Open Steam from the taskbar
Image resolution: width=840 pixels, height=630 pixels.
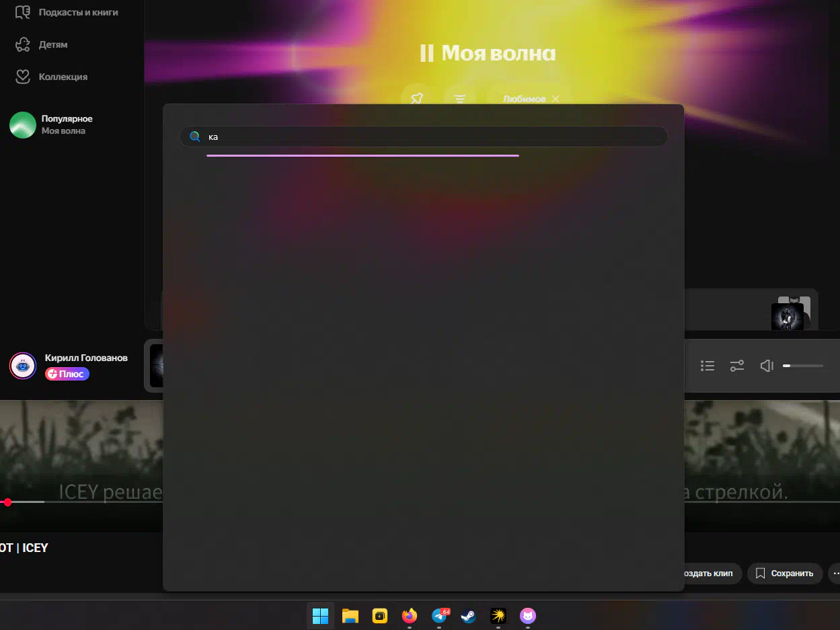(x=469, y=616)
